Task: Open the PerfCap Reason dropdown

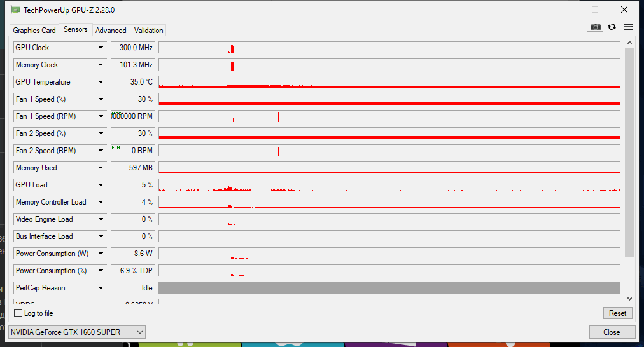Action: point(101,288)
